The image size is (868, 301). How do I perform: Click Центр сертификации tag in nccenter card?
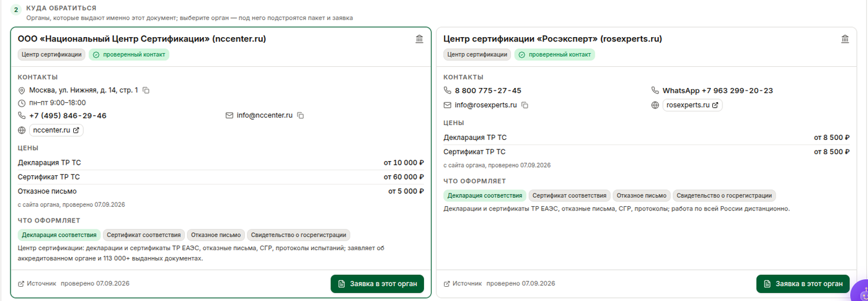coord(51,55)
